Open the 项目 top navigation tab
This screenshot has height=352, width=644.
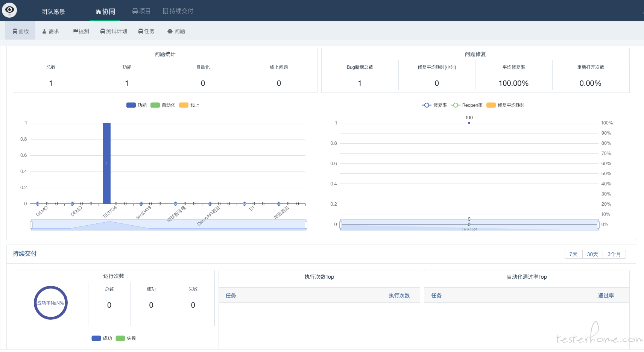click(141, 11)
